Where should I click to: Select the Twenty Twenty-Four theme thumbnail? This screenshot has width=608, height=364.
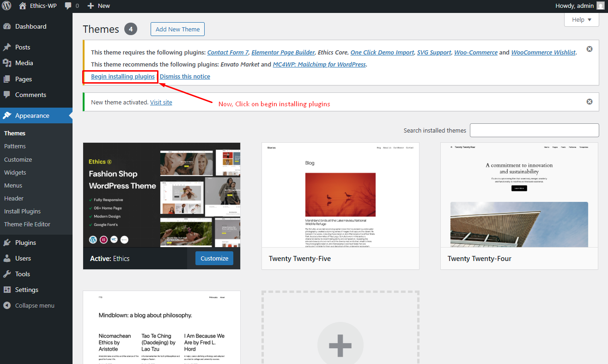coord(519,195)
